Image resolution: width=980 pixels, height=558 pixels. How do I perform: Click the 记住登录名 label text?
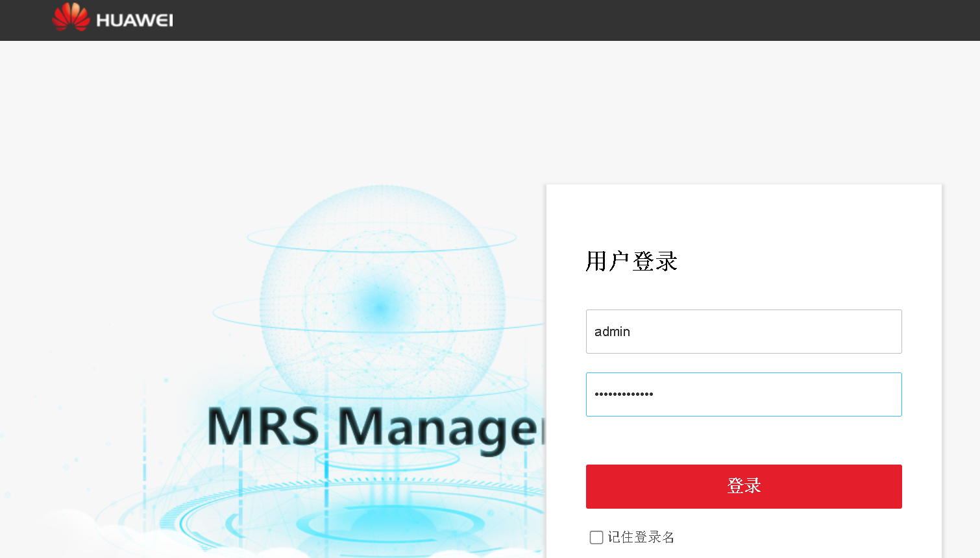pos(641,537)
